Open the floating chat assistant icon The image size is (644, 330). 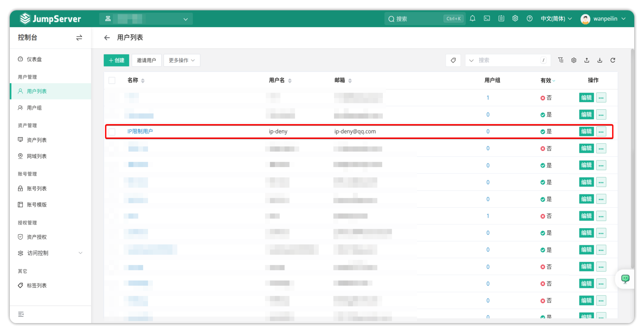pyautogui.click(x=625, y=279)
